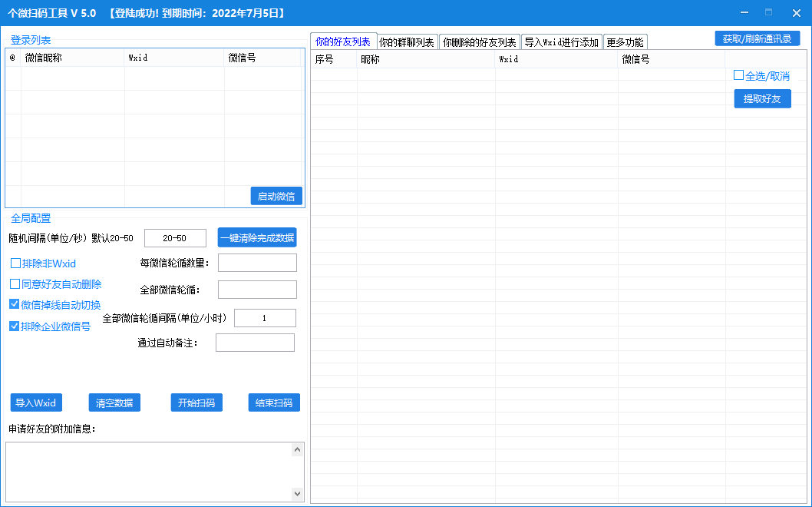Uncheck the 微信掉线自动切换 option
Viewport: 812px width, 507px height.
click(15, 304)
